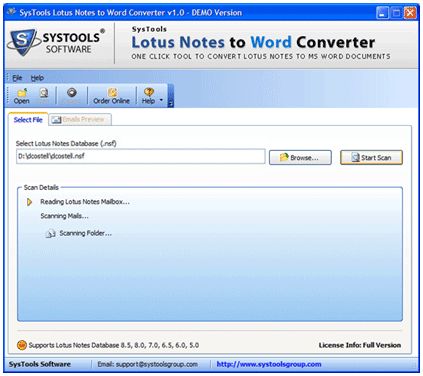Click the Open folder toolbar icon

[x=22, y=92]
